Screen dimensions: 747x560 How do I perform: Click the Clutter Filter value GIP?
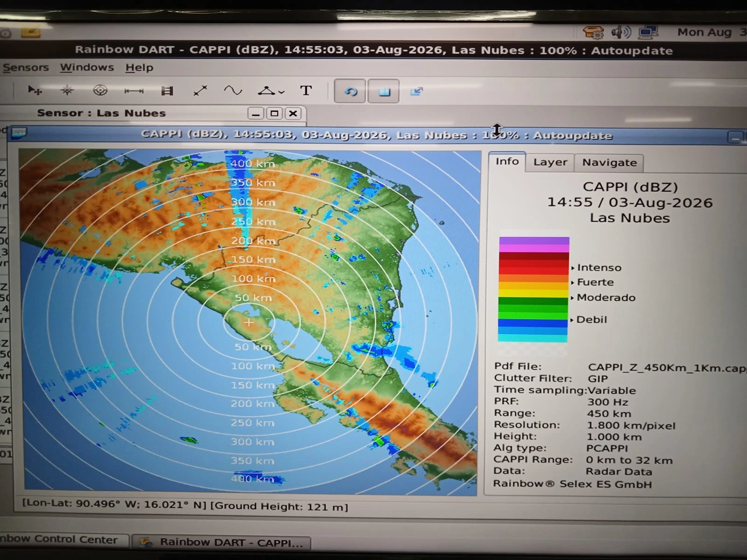pos(598,378)
